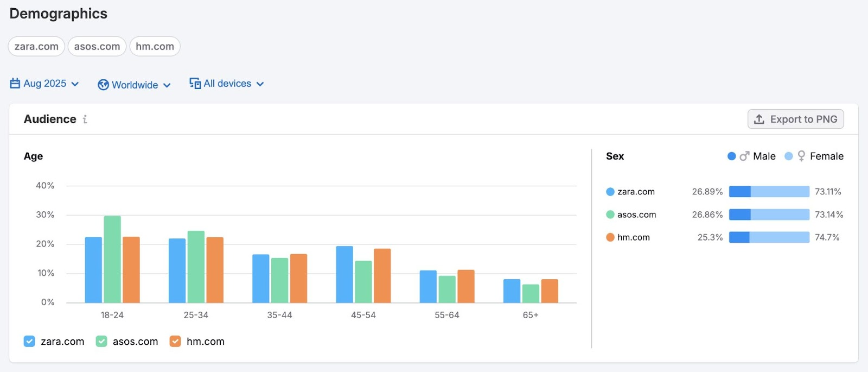Screen dimensions: 868x372
Task: Click the hm.com domain chip
Action: 155,47
